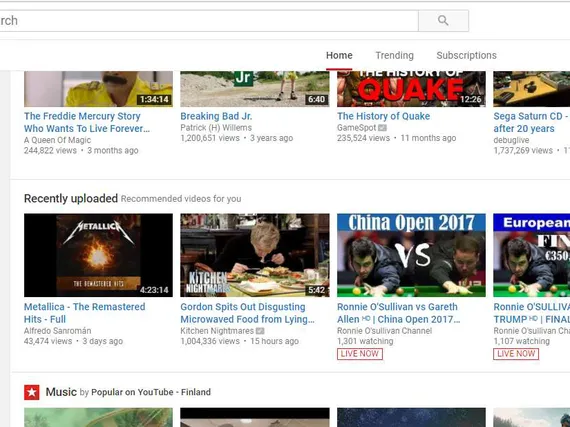Click the red star Music channel icon

(32, 392)
